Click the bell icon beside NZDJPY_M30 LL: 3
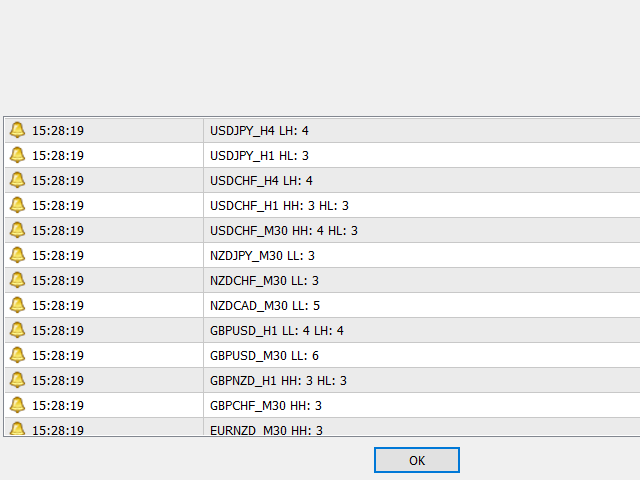The height and width of the screenshot is (480, 640). [17, 255]
